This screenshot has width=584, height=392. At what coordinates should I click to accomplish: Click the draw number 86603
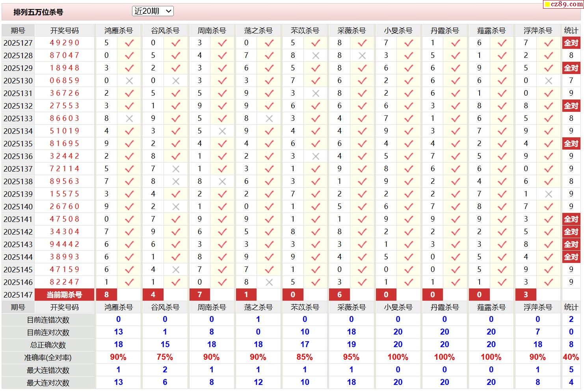coord(65,118)
